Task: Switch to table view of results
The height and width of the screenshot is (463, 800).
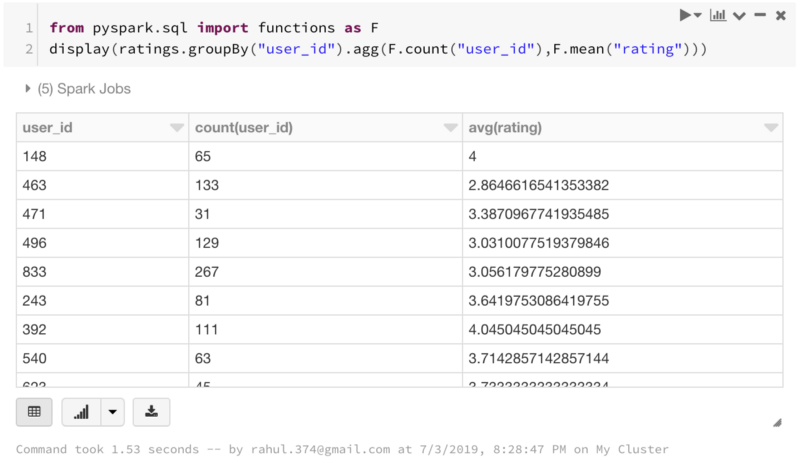Action: click(x=34, y=411)
